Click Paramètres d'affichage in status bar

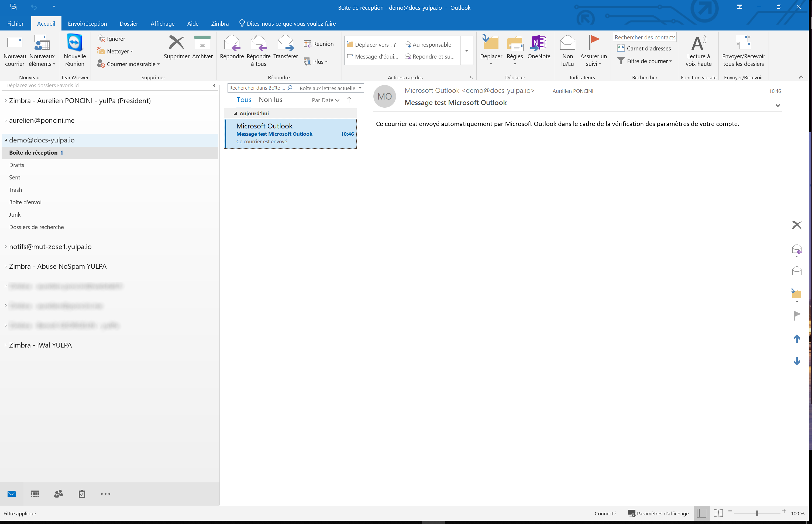click(x=658, y=513)
